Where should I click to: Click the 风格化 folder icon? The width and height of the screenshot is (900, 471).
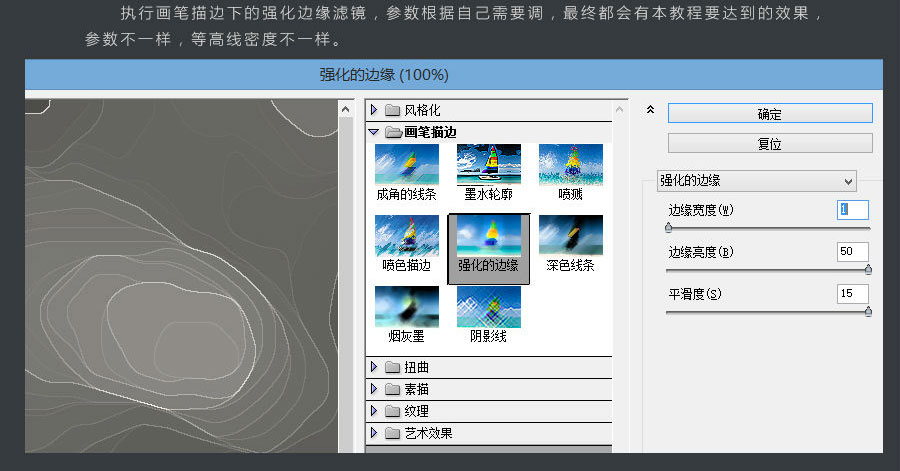(x=393, y=110)
